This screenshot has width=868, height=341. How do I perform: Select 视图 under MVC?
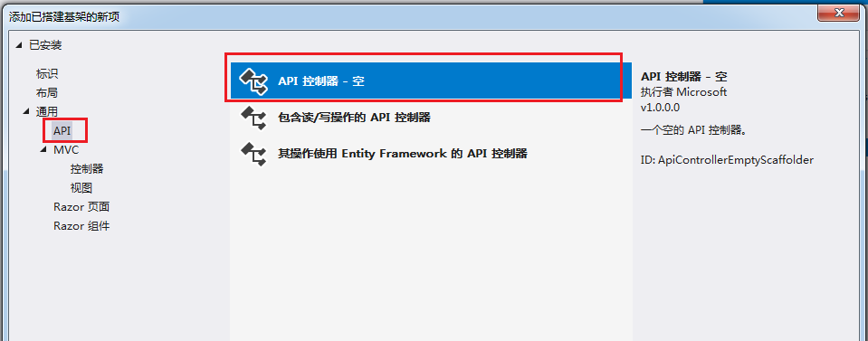[x=81, y=187]
